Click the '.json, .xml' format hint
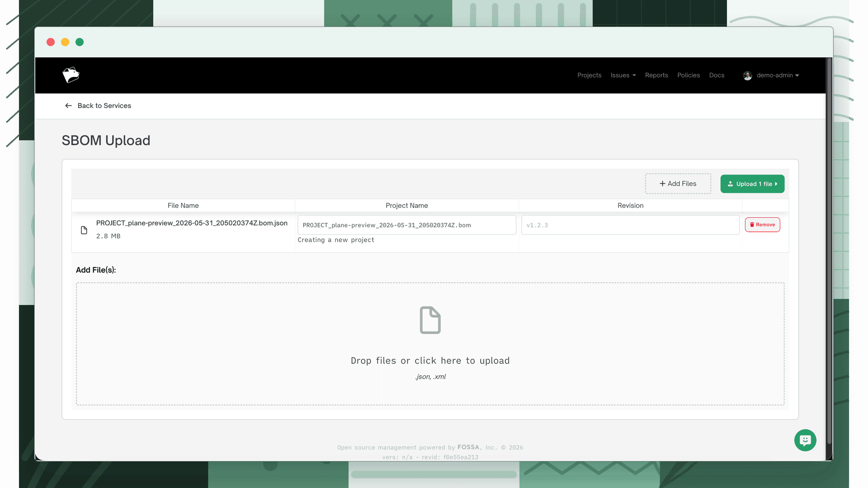 point(430,377)
